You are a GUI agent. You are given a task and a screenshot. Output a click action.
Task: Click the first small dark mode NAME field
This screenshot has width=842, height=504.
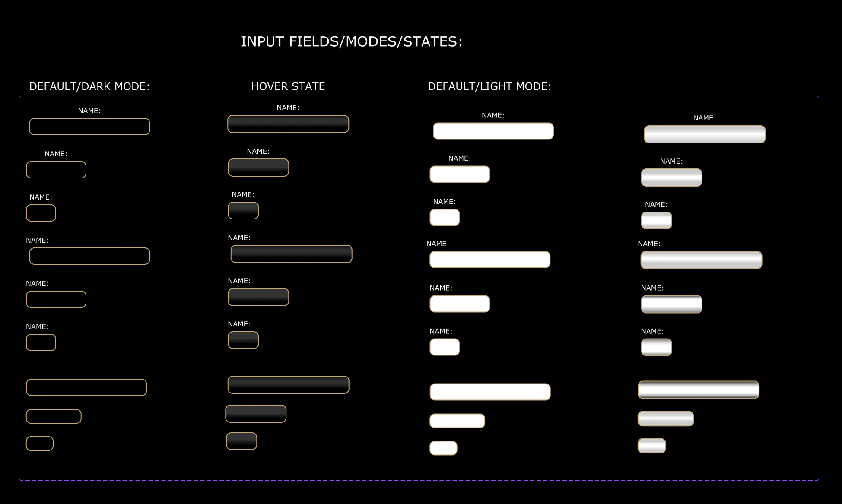(x=41, y=213)
